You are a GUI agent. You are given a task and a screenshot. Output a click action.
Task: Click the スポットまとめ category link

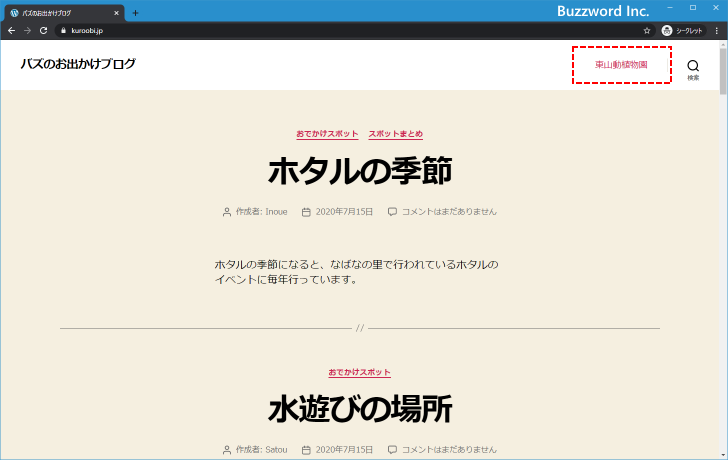pos(395,134)
